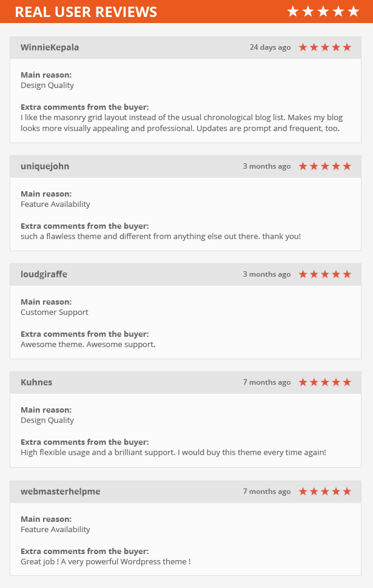Click uniquejohn's red star rating
The height and width of the screenshot is (588, 373).
(325, 166)
